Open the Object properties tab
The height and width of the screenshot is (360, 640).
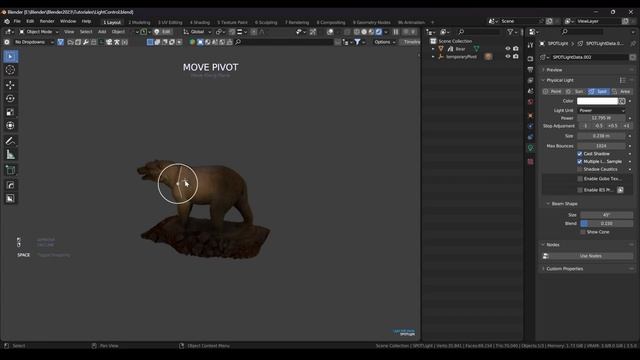[x=530, y=116]
